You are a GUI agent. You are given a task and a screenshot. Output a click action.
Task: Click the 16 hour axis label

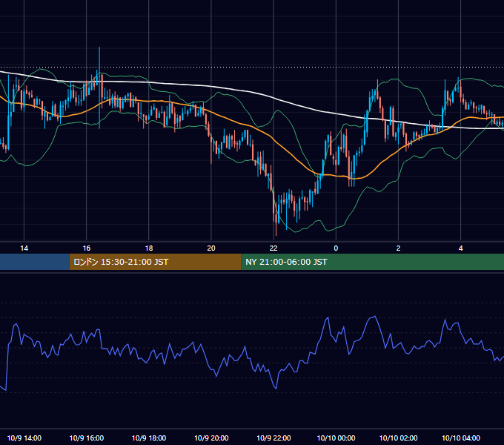click(x=87, y=248)
